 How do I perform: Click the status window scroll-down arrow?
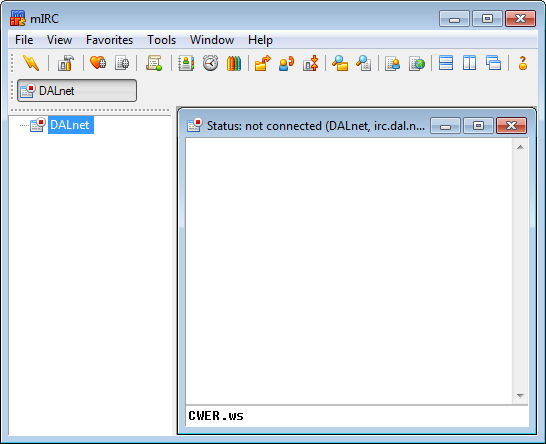[x=520, y=396]
